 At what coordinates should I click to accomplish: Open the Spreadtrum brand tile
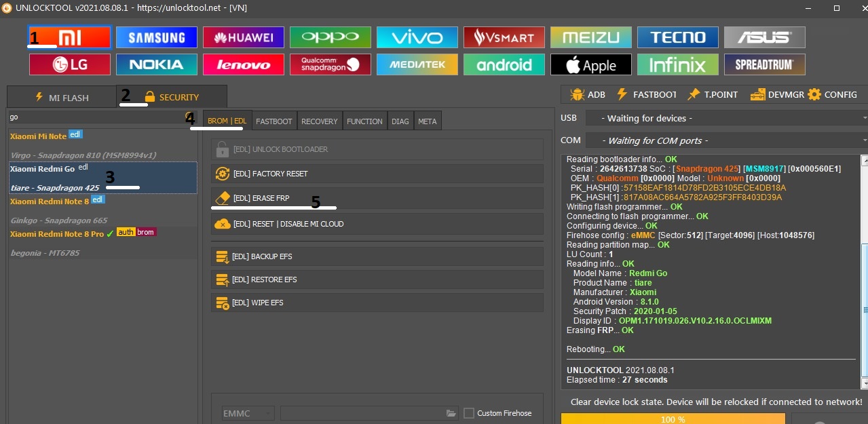[x=765, y=64]
